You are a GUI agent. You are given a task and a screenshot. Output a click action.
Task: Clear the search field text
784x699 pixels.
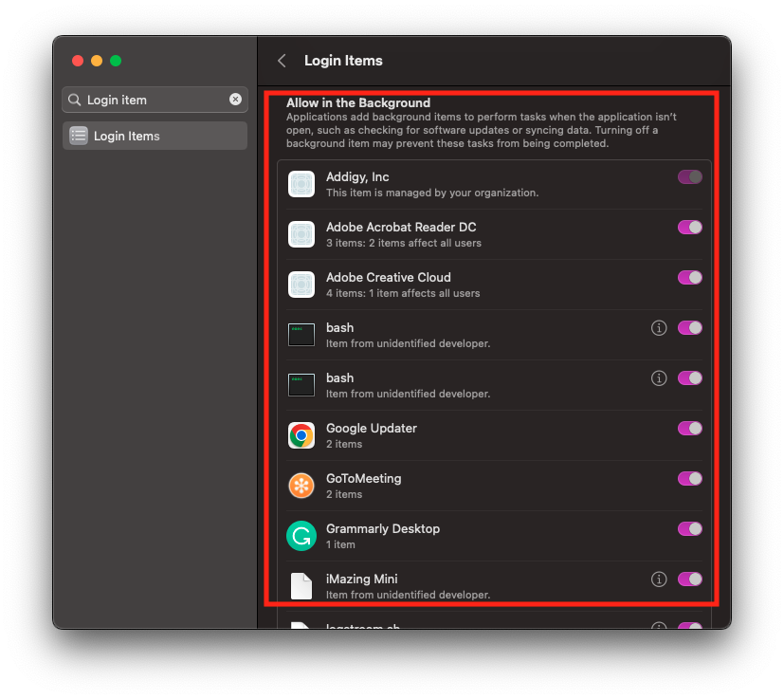(x=235, y=100)
